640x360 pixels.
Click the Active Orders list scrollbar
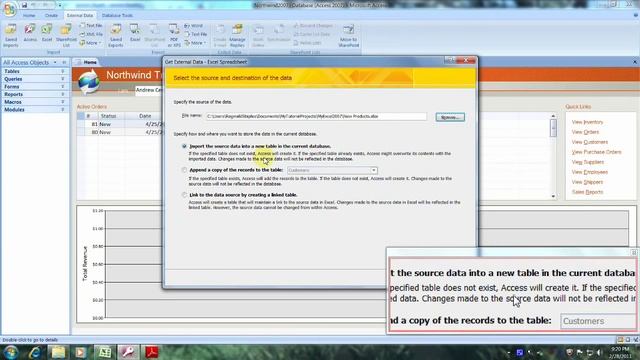pyautogui.click(x=553, y=156)
